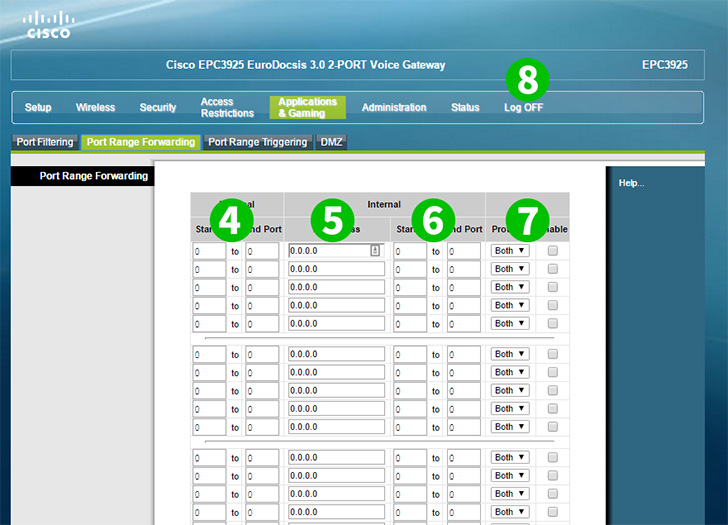Select Applications & Gaming tab
728x525 pixels.
tap(307, 108)
